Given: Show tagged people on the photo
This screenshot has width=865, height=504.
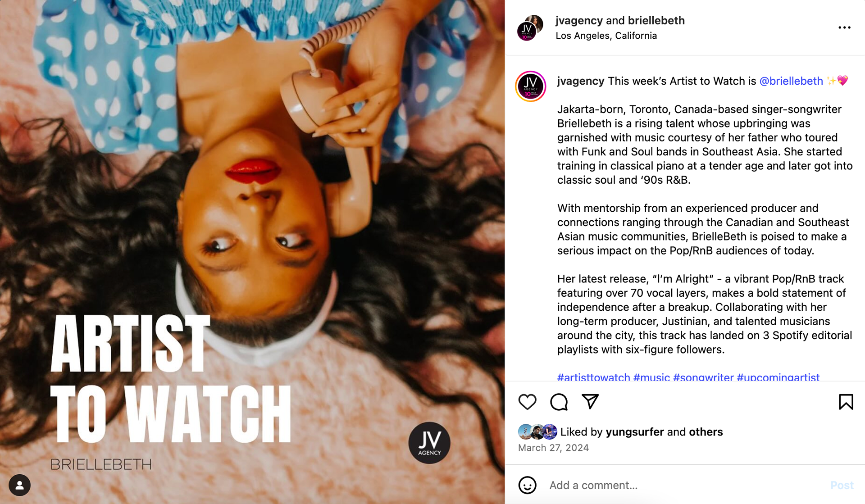Looking at the screenshot, I should click(19, 485).
